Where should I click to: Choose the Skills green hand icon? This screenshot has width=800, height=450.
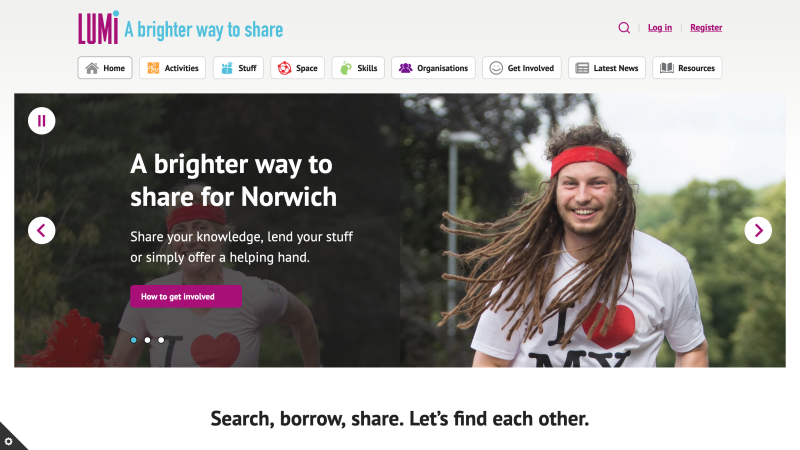(x=346, y=68)
